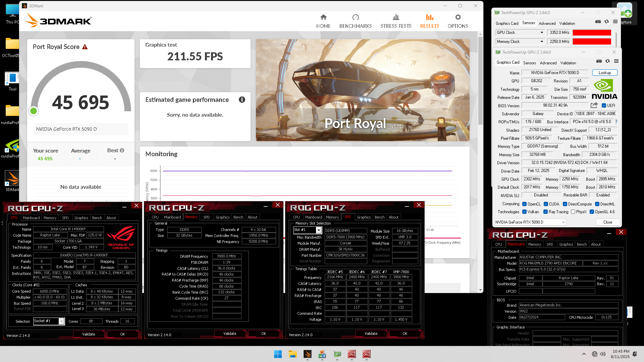Go to STRESS TESTS in 3DMark
Viewport: 644px width, 362px height.
(x=396, y=21)
